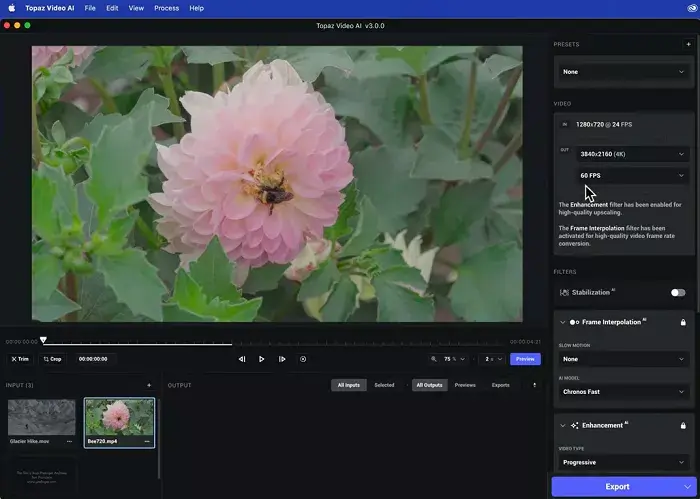Click the Trim button

[20, 359]
